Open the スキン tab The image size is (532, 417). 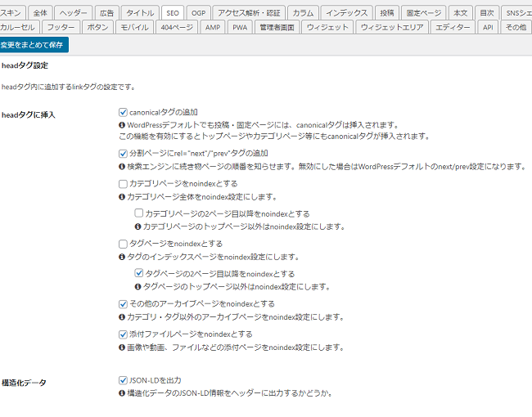point(12,13)
